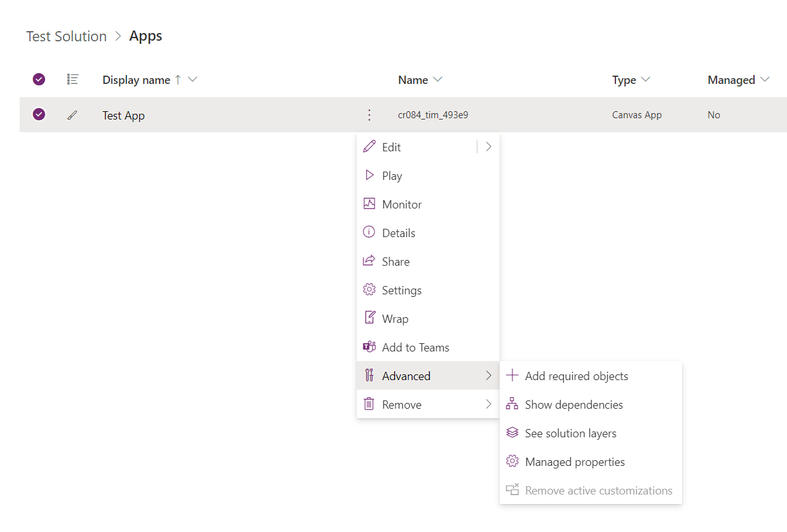This screenshot has height=532, width=787.
Task: Click the No value under Managed
Action: point(714,115)
